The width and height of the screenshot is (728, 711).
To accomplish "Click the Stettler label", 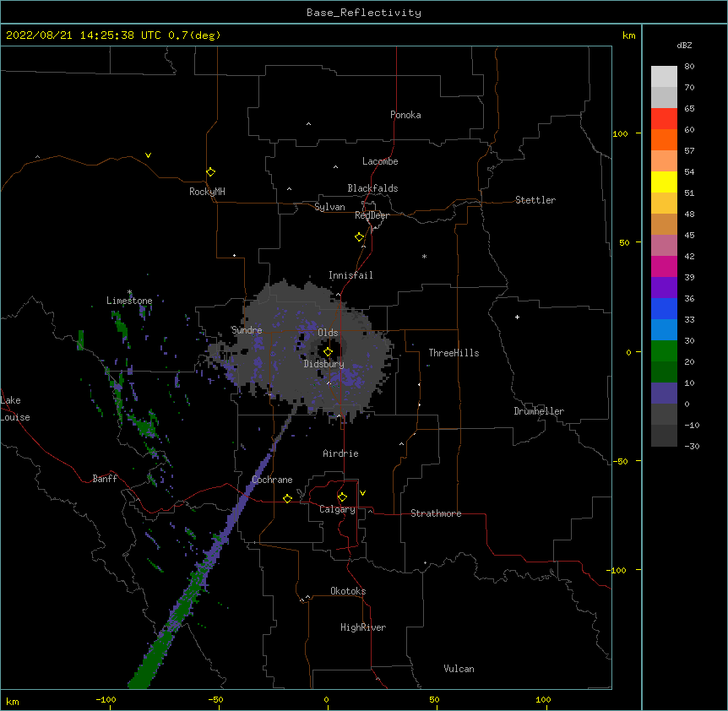I will pyautogui.click(x=535, y=200).
